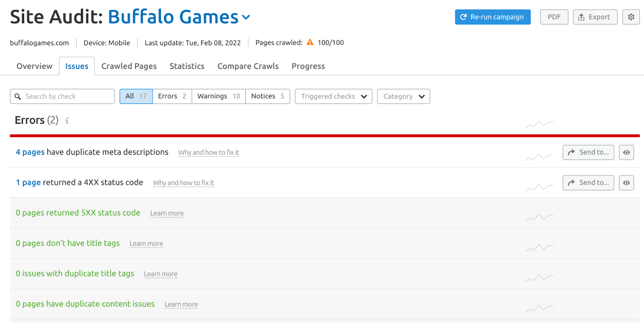Click the Export button
This screenshot has width=644, height=323.
pos(595,17)
